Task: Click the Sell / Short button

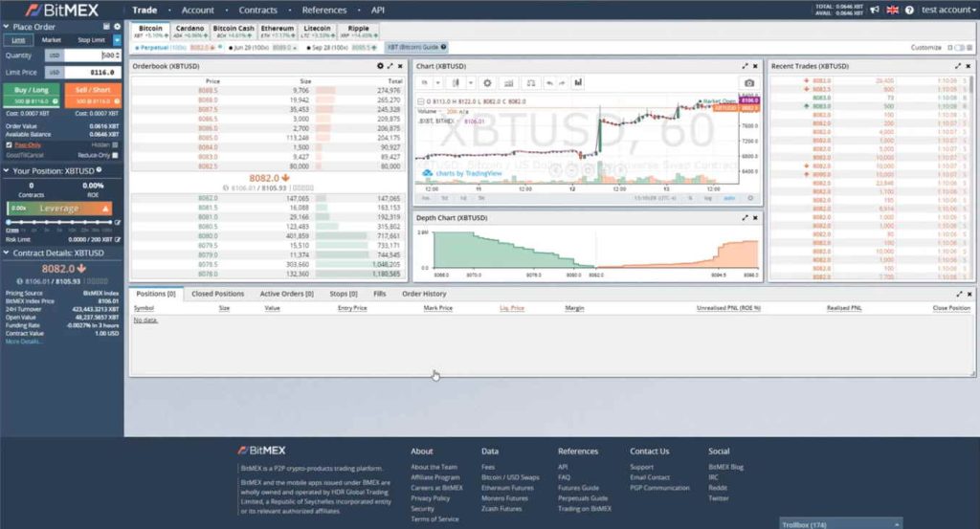Action: coord(93,95)
